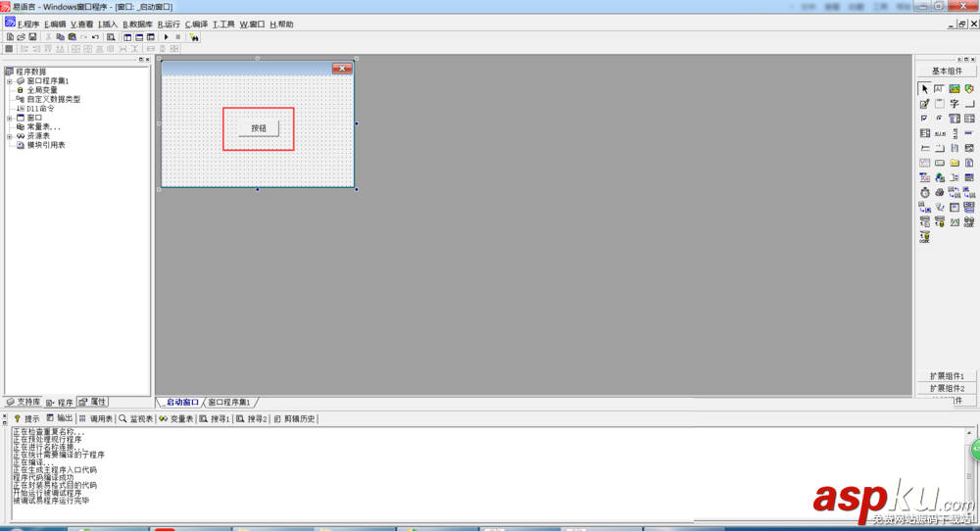Expand the 窗口 tree node
Screen dimensions: 980x531
pyautogui.click(x=10, y=119)
